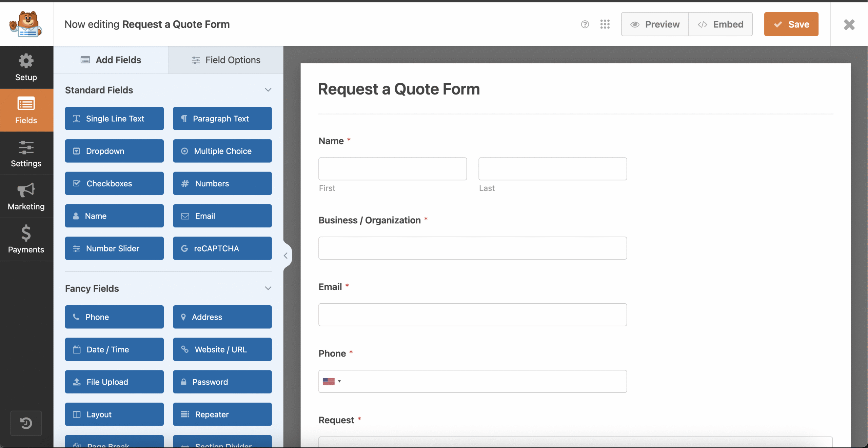Screen dimensions: 868x448
Task: Click the Embed button
Action: click(721, 24)
